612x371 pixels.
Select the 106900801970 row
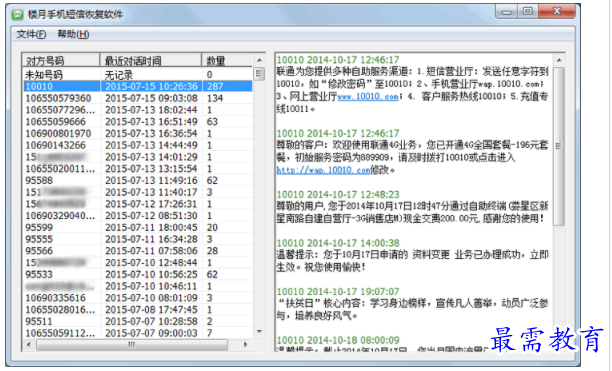(137, 133)
